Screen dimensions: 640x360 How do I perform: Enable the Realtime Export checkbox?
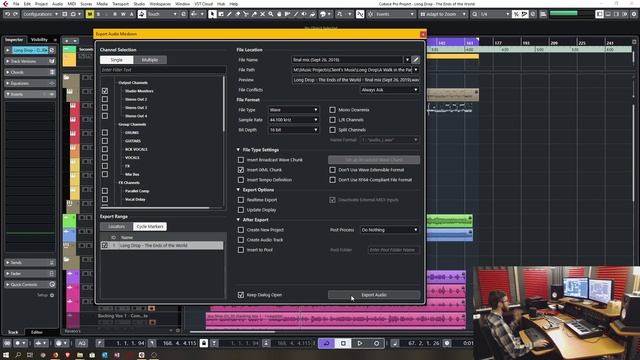(241, 200)
